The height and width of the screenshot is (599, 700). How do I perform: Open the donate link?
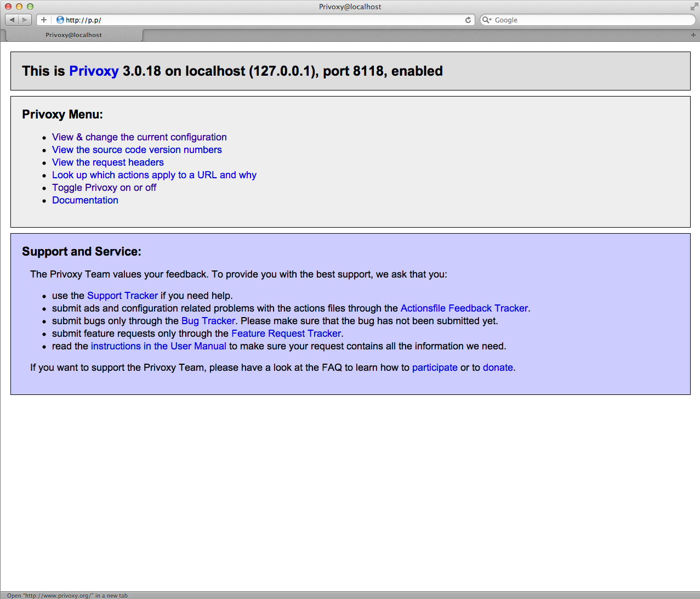tap(498, 368)
